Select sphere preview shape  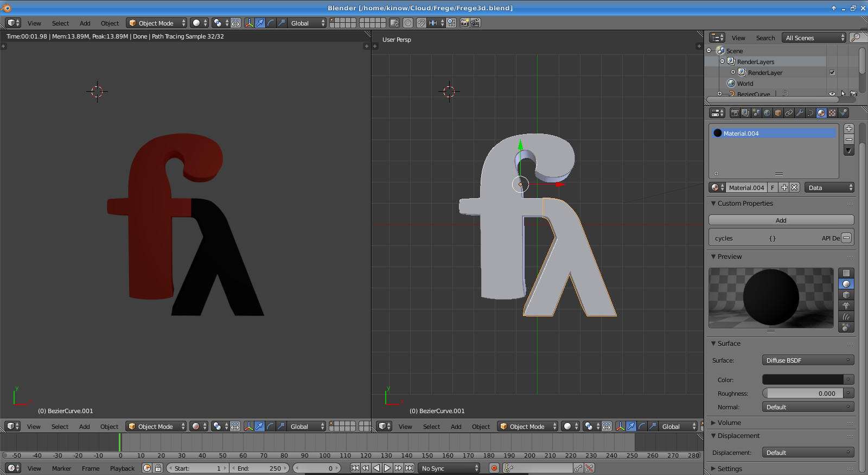tap(846, 284)
